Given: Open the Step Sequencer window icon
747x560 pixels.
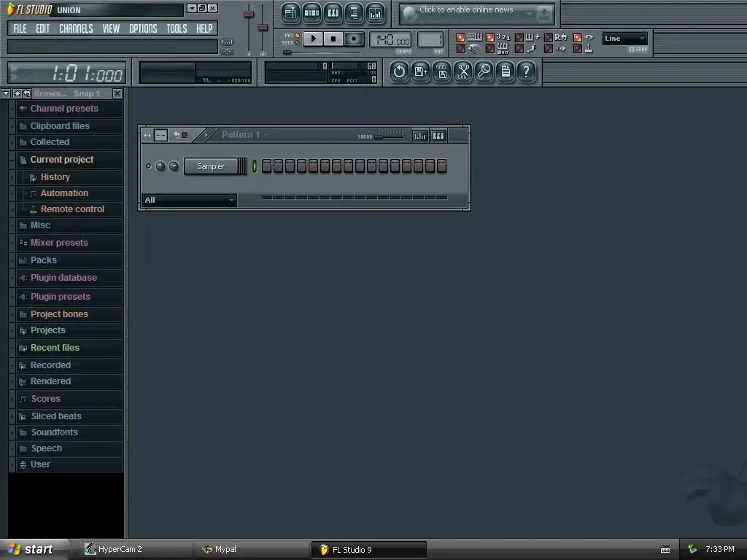Looking at the screenshot, I should pos(311,13).
